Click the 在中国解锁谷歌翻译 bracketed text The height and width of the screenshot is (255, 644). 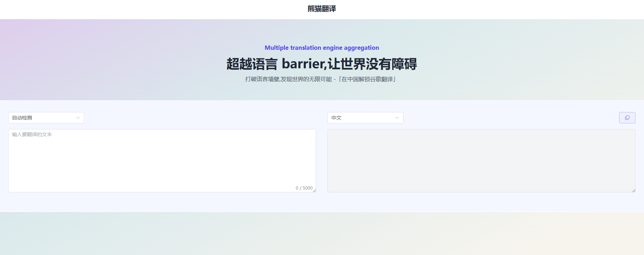(x=367, y=79)
